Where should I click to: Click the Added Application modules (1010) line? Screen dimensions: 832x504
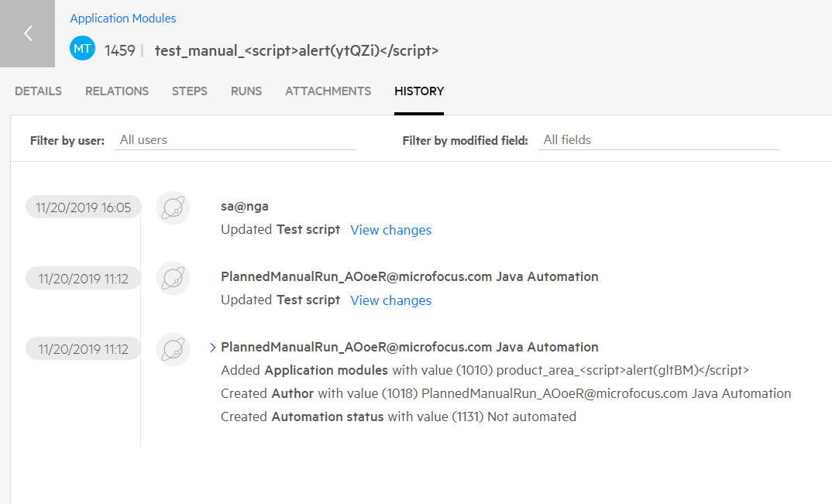pos(485,370)
